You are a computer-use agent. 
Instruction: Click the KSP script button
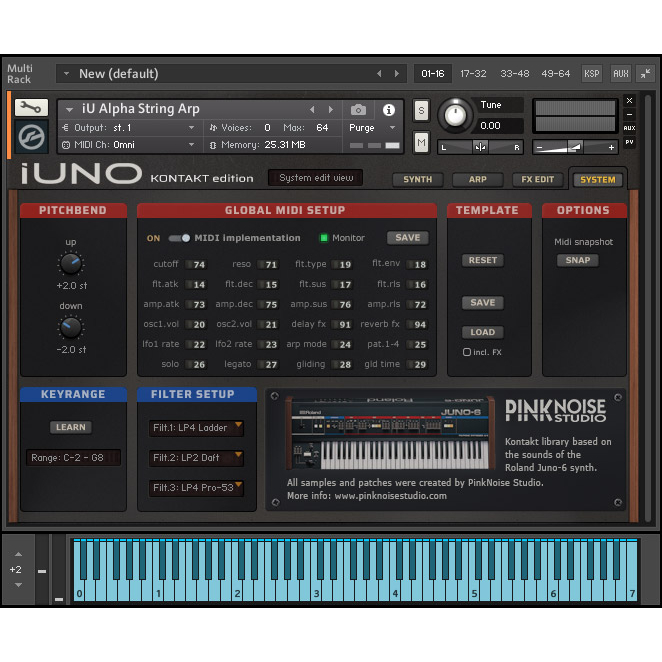pos(591,74)
